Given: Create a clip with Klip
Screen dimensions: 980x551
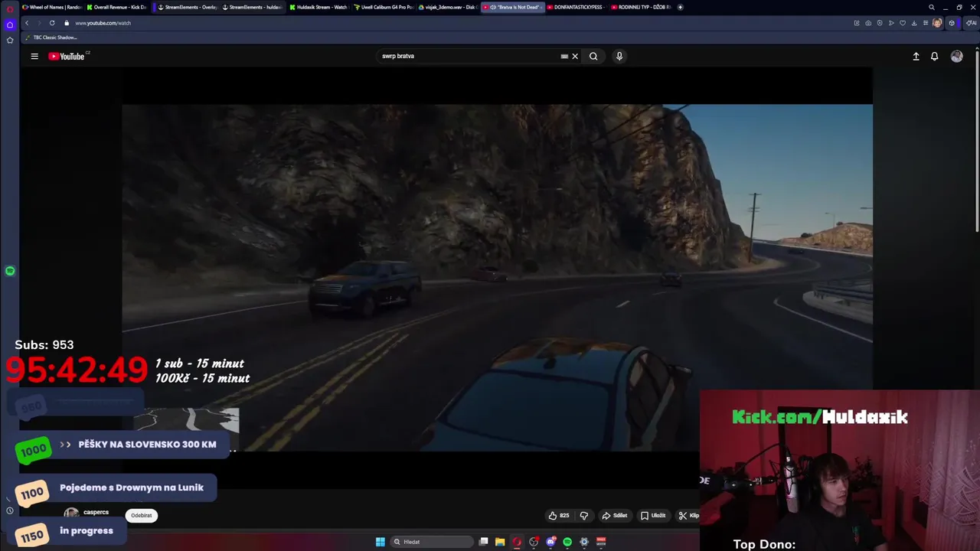Looking at the screenshot, I should tap(688, 516).
